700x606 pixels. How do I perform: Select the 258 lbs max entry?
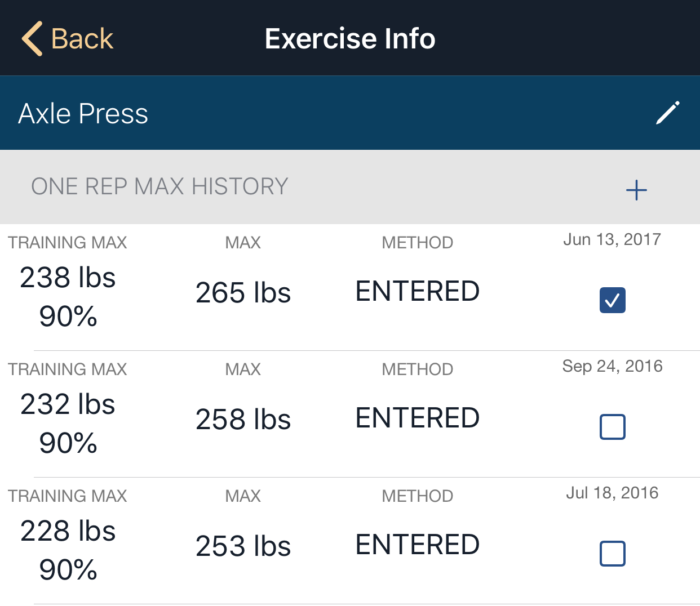pos(243,419)
